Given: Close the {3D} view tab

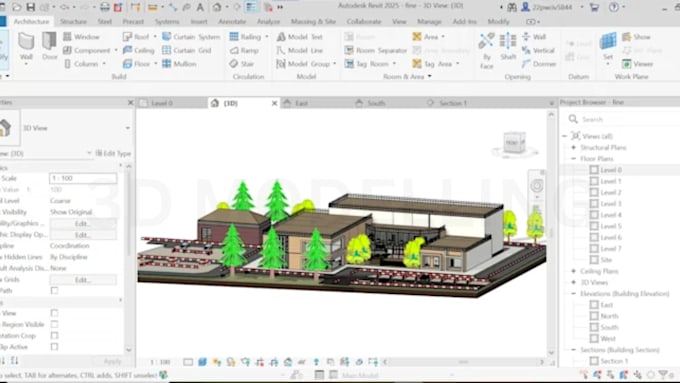Looking at the screenshot, I should [x=274, y=103].
